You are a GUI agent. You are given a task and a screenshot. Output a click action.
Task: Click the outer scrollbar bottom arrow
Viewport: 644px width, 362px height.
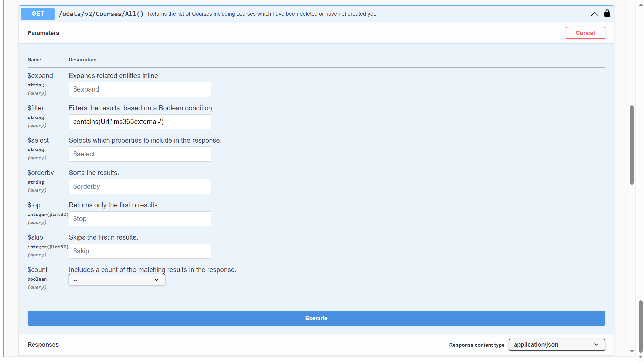point(641,357)
